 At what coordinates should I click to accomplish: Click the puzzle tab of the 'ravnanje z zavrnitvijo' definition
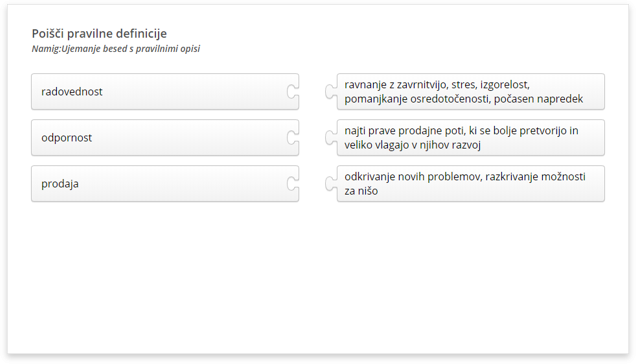(x=331, y=92)
